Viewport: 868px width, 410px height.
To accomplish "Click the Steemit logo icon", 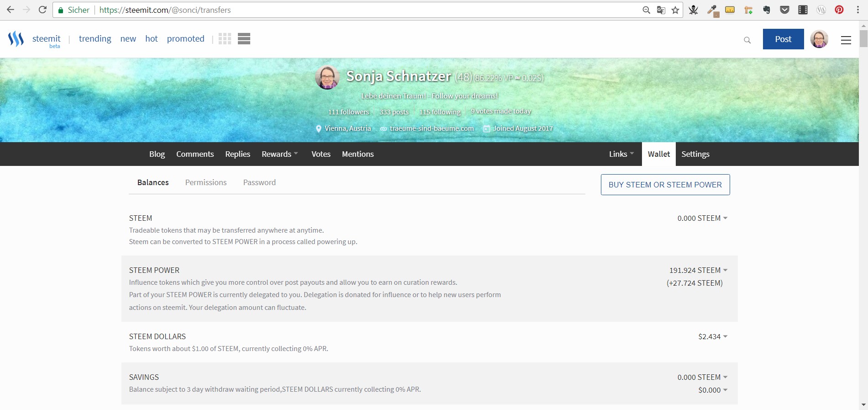I will point(16,39).
